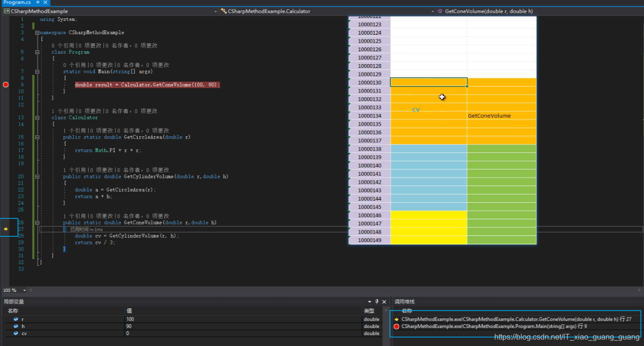Click the line 'return a * h;'
This screenshot has height=346, width=644.
[x=94, y=196]
